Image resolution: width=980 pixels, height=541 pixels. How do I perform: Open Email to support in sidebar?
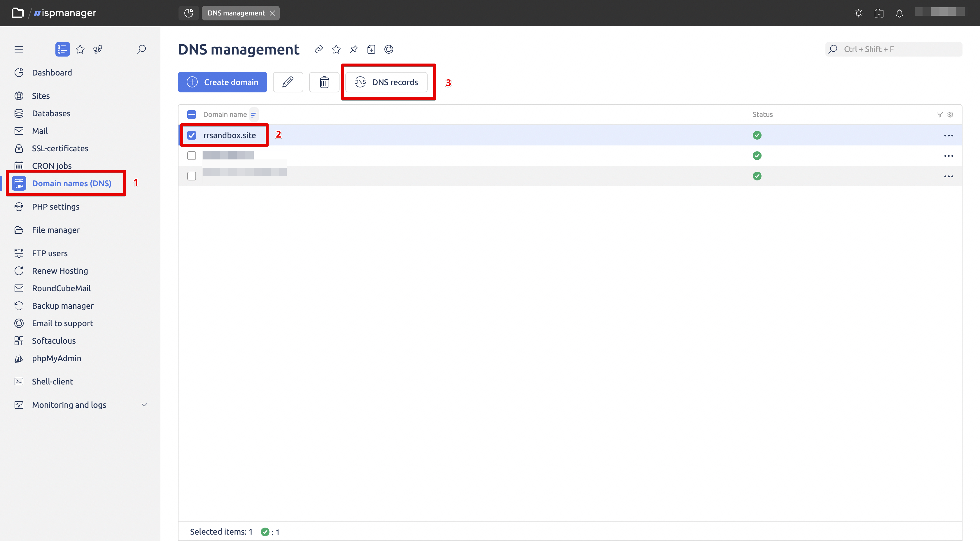(62, 323)
